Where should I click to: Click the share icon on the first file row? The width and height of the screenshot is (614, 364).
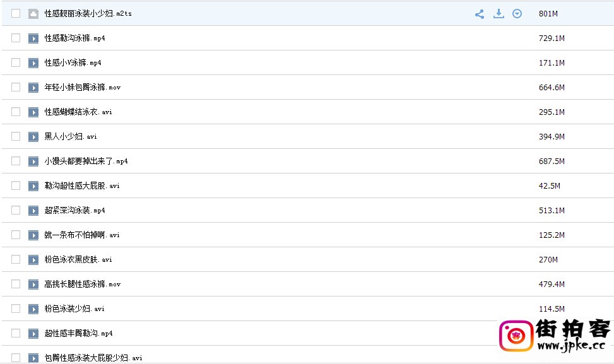click(x=480, y=14)
